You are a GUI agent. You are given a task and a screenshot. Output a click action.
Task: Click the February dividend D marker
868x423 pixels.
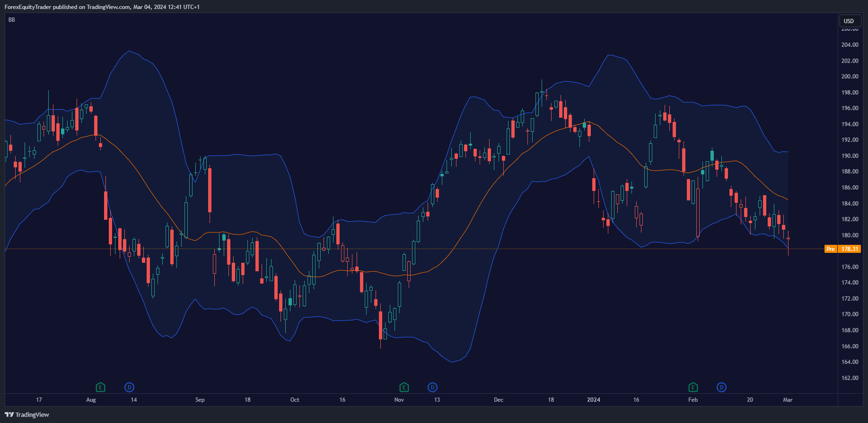721,388
